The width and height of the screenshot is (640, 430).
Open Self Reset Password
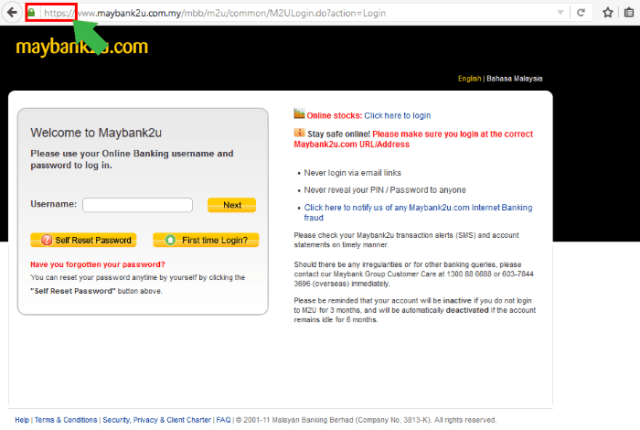(x=83, y=240)
